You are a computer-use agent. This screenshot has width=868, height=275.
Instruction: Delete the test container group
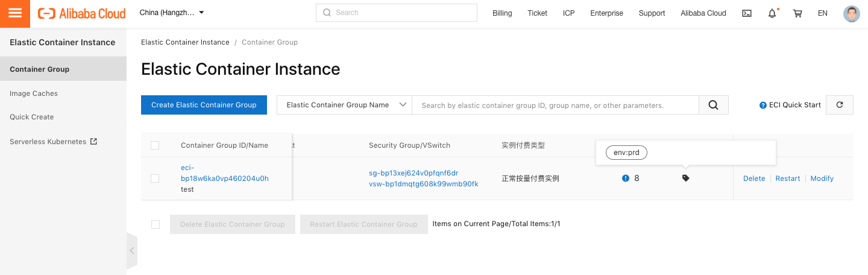pyautogui.click(x=754, y=179)
